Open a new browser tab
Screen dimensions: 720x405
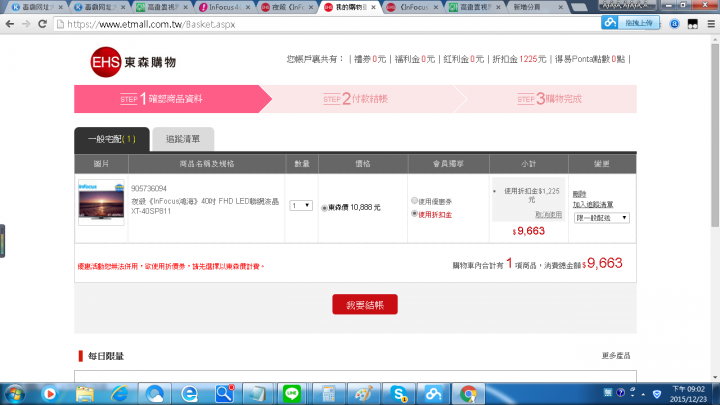coord(579,7)
